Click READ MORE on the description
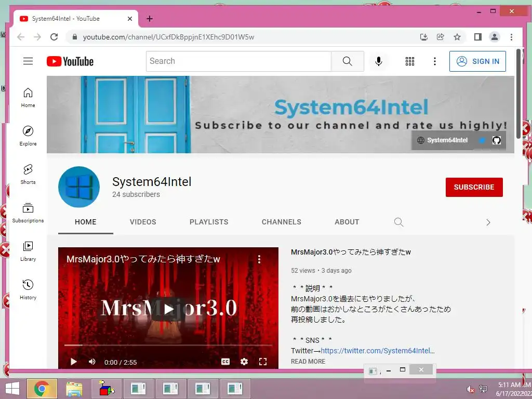The image size is (532, 399). click(308, 362)
